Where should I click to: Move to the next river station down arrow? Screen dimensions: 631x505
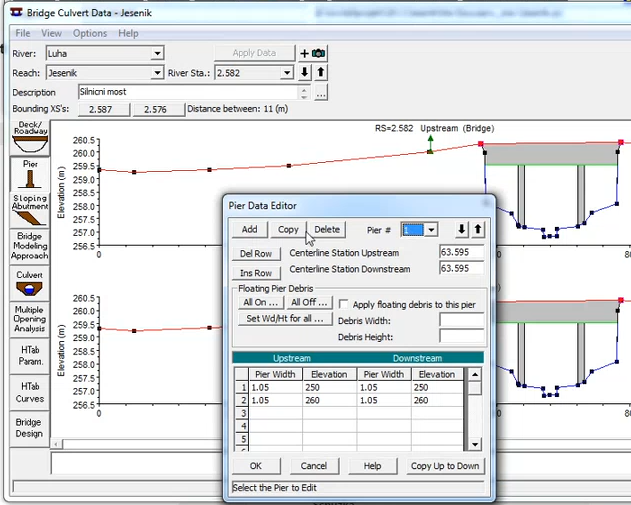[305, 73]
